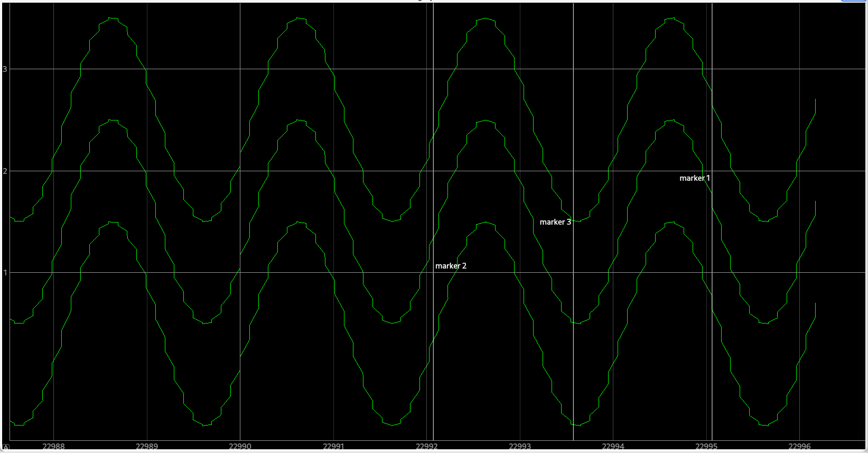Click y-axis tick label 2

pos(5,171)
